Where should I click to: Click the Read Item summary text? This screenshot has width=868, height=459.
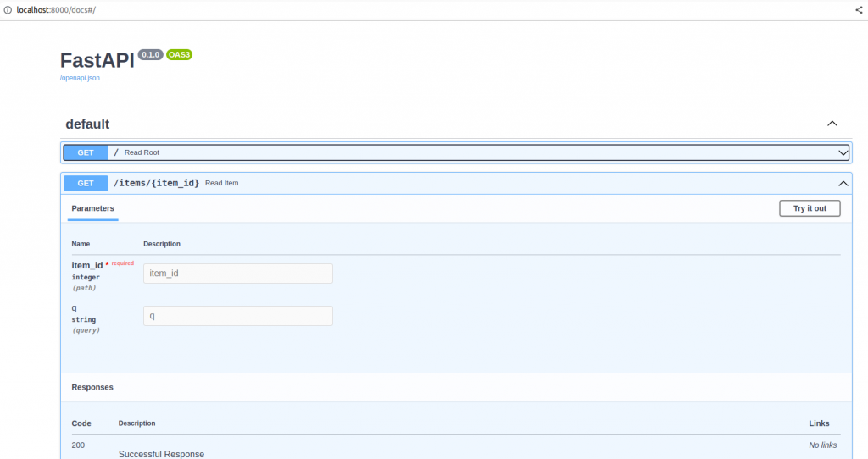(221, 183)
